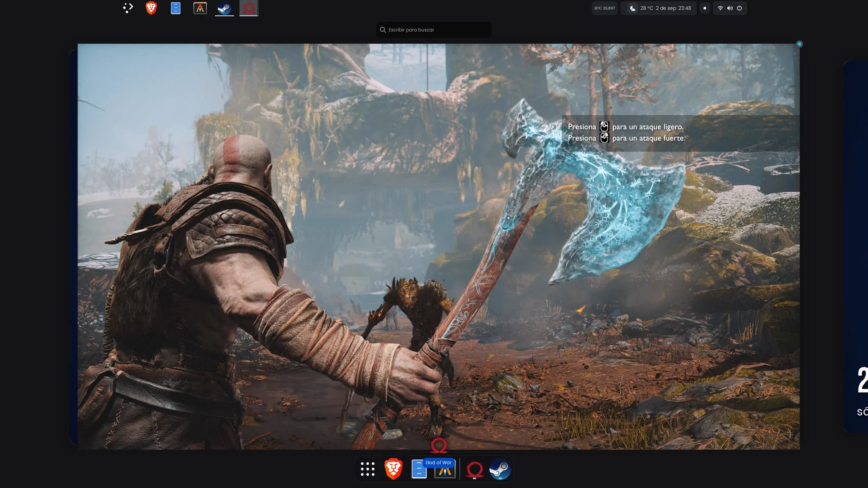Open Alacritty terminal icon in the top panel
The width and height of the screenshot is (868, 488).
click(200, 8)
